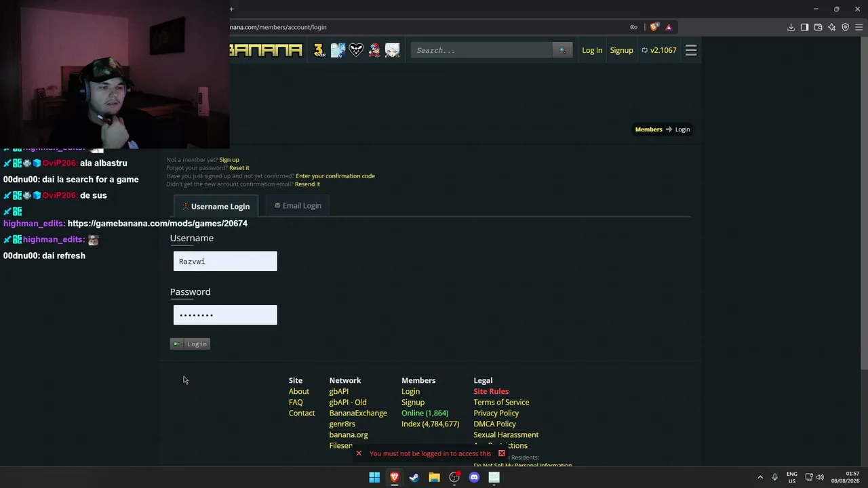Viewport: 868px width, 488px height.
Task: Click the teal app icon on the taskbar
Action: point(494,477)
